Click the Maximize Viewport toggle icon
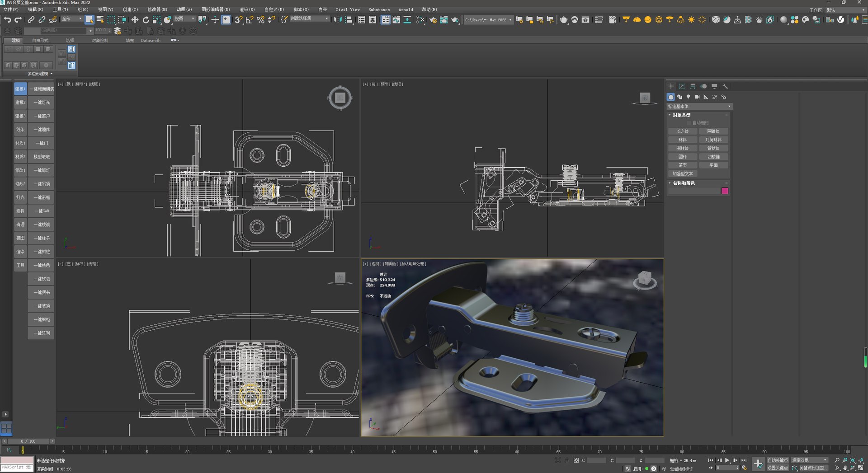868x473 pixels. [x=861, y=468]
